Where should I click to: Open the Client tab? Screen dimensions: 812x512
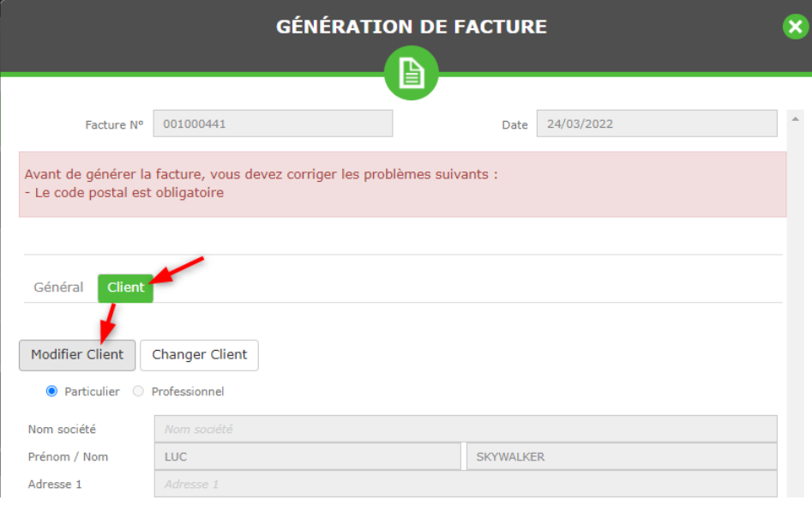pyautogui.click(x=125, y=287)
